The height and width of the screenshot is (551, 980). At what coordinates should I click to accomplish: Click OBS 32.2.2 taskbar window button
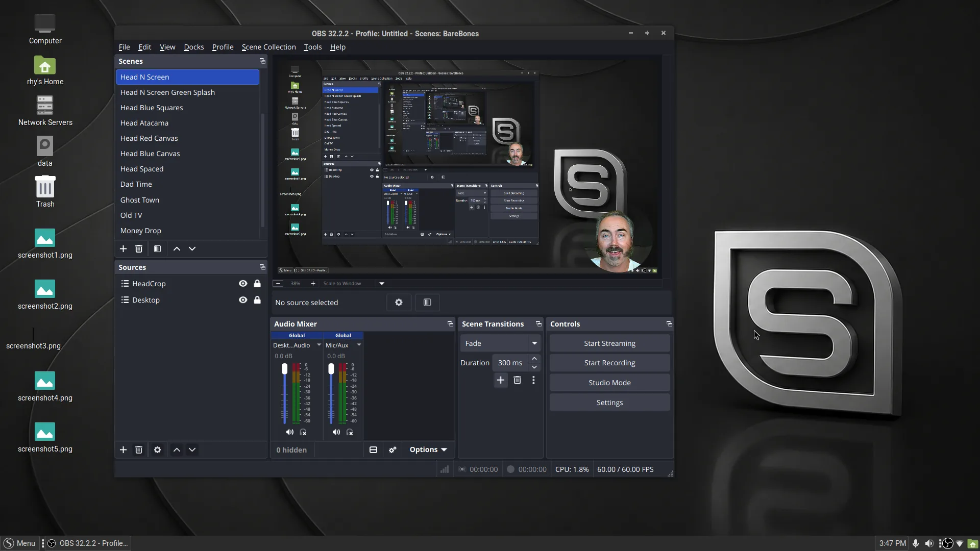(88, 543)
